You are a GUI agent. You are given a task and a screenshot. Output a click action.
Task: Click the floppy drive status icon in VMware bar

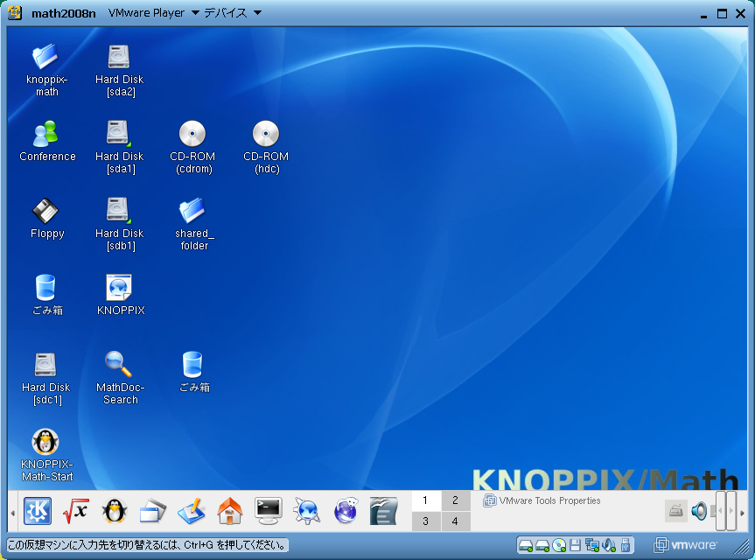[x=575, y=545]
